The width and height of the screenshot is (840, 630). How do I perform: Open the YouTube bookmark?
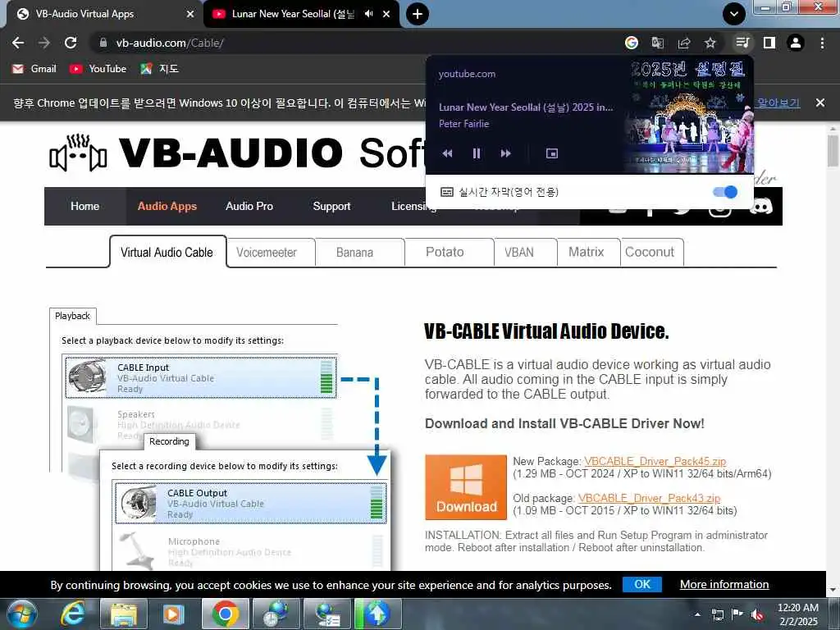tap(98, 69)
